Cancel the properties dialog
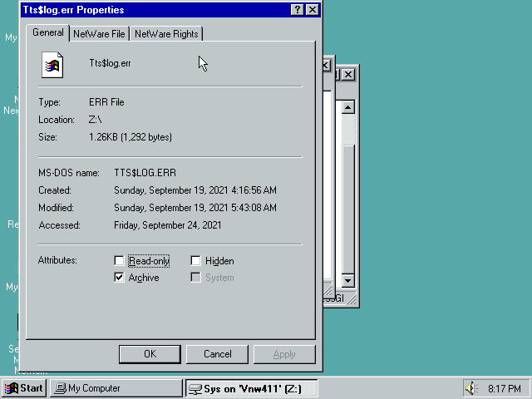532x399 pixels. pos(217,354)
